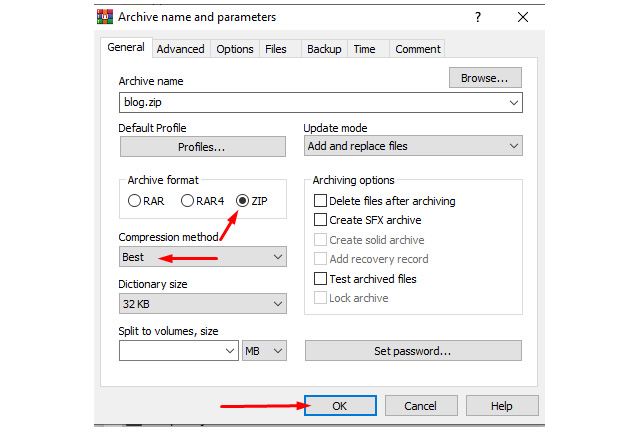
Task: Click the Browse... button
Action: (485, 78)
